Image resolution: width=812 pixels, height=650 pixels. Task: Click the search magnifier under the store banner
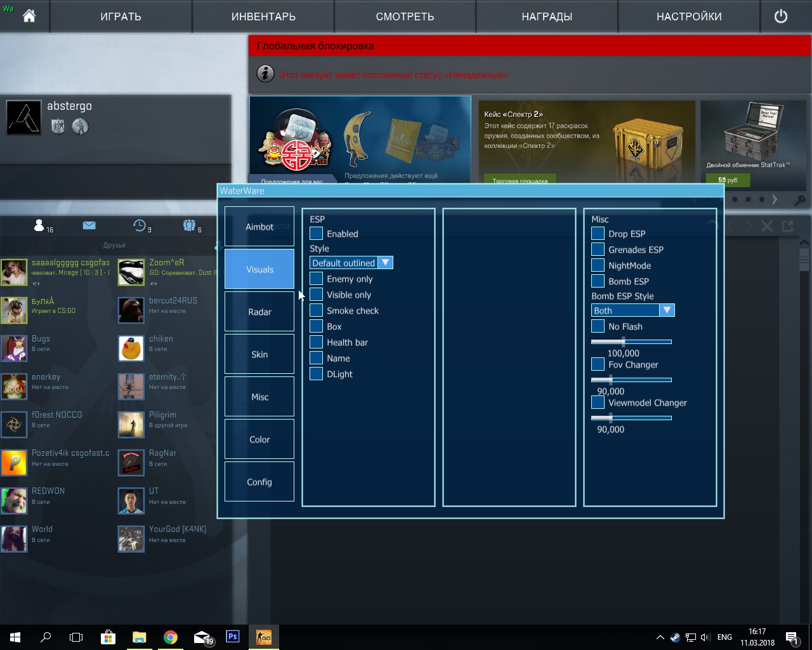(x=800, y=199)
